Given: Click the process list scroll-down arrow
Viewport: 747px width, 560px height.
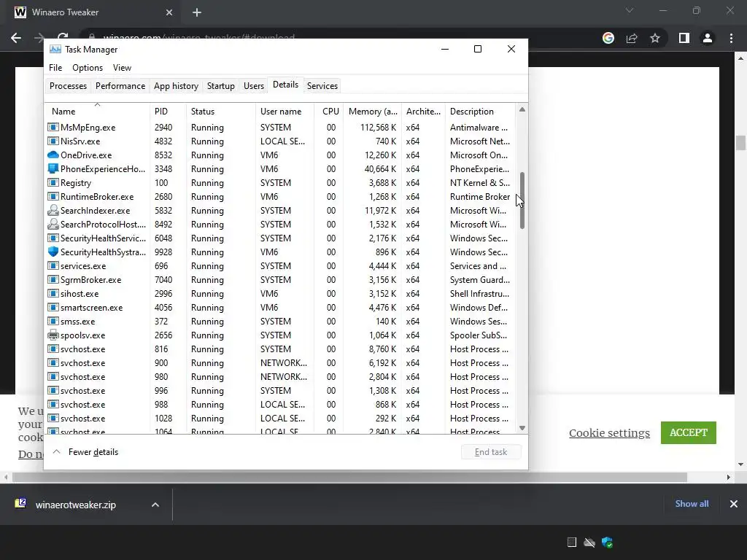Looking at the screenshot, I should pyautogui.click(x=522, y=427).
